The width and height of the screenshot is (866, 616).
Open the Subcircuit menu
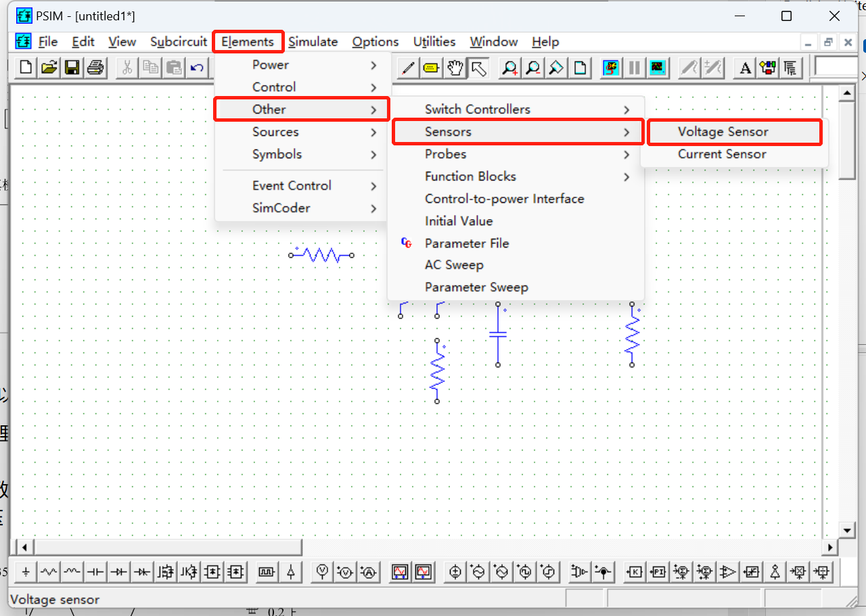coord(179,42)
